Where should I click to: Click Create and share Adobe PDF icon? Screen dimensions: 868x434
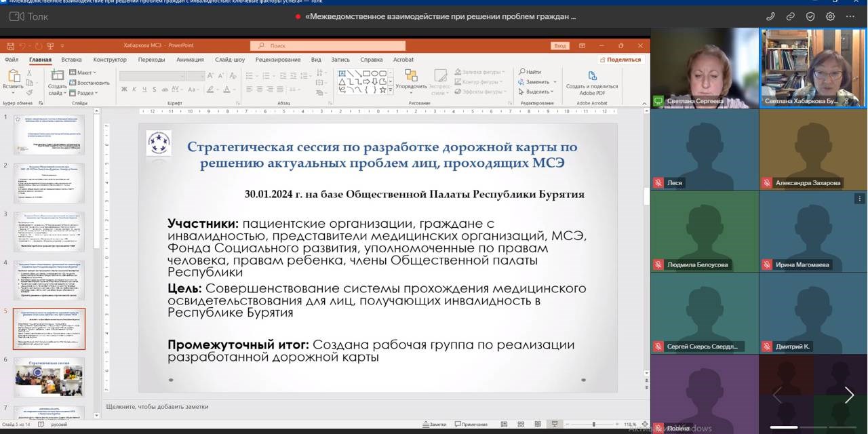592,75
